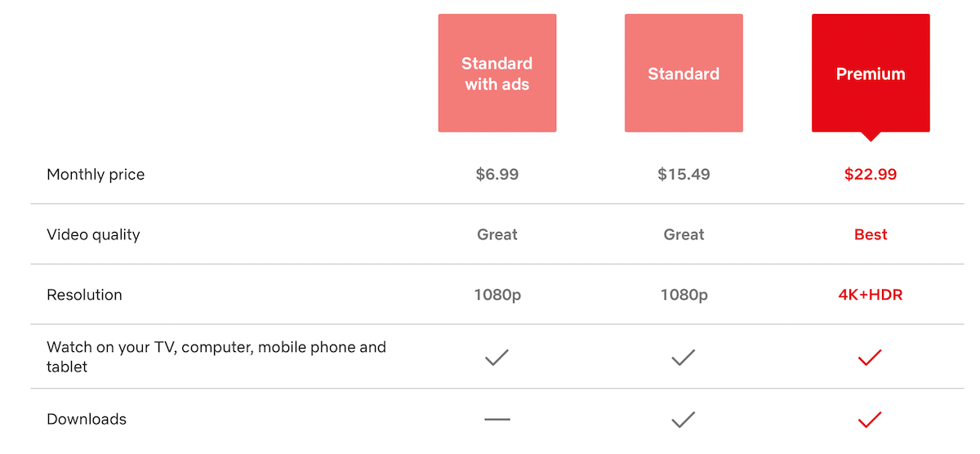The height and width of the screenshot is (454, 980).
Task: Click the Downloads dash under Standard with ads
Action: [x=497, y=420]
